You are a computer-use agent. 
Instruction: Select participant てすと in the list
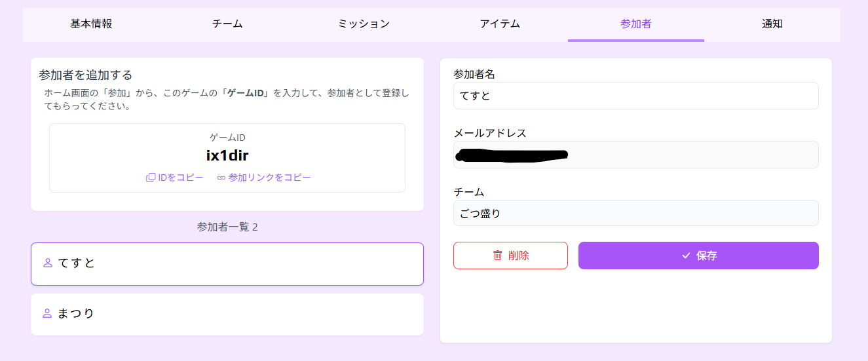click(x=227, y=264)
